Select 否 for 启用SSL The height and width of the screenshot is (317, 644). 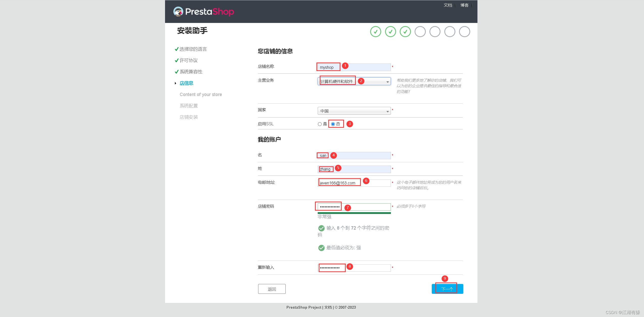click(x=333, y=124)
